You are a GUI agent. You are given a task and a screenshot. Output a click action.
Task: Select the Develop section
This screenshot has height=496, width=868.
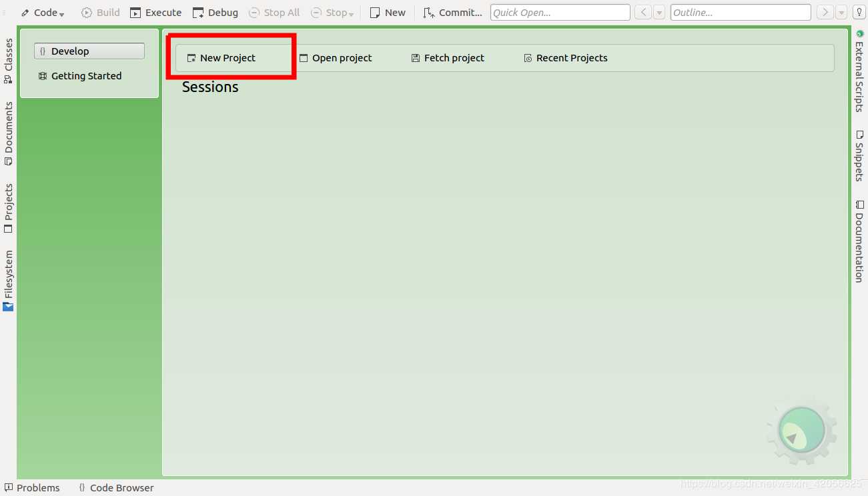click(x=89, y=51)
